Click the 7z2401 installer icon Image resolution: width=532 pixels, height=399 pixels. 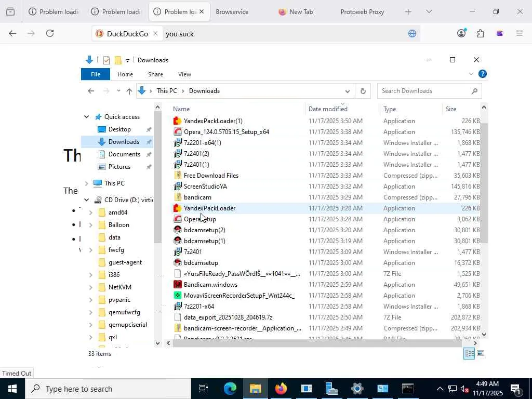pos(178,252)
